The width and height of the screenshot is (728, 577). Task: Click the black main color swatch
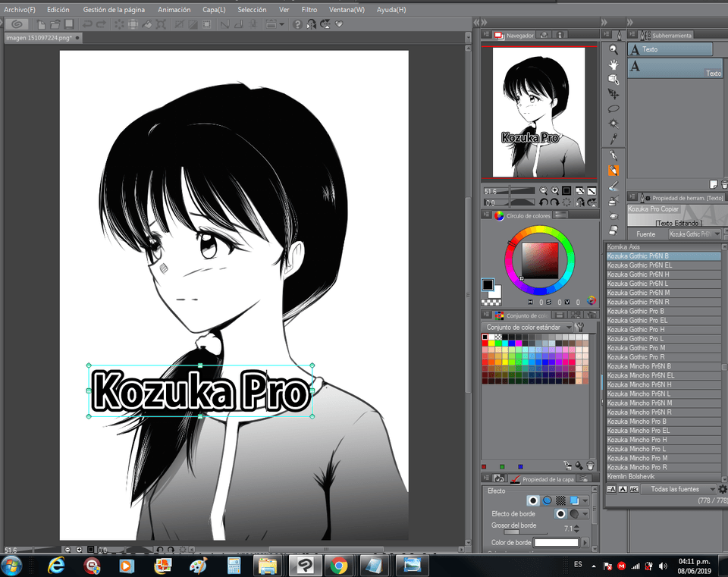pos(488,284)
